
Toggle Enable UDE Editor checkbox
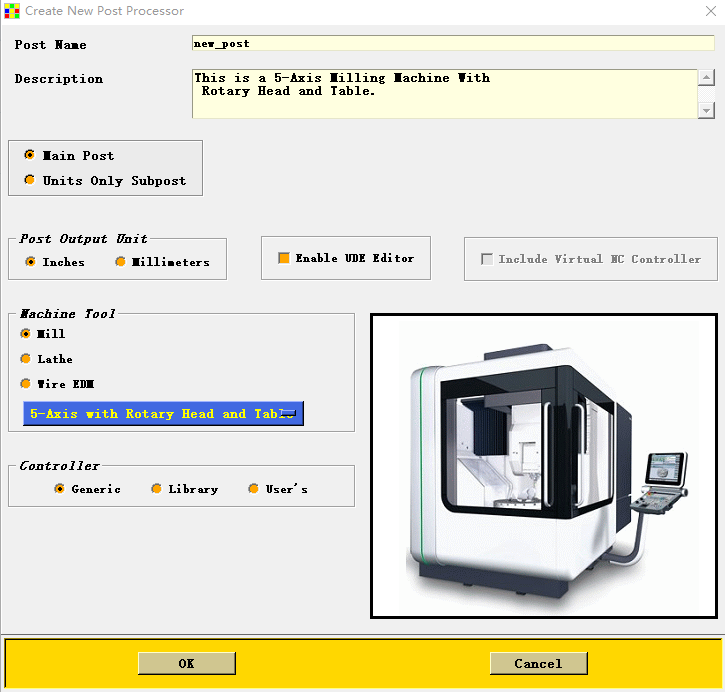(284, 258)
